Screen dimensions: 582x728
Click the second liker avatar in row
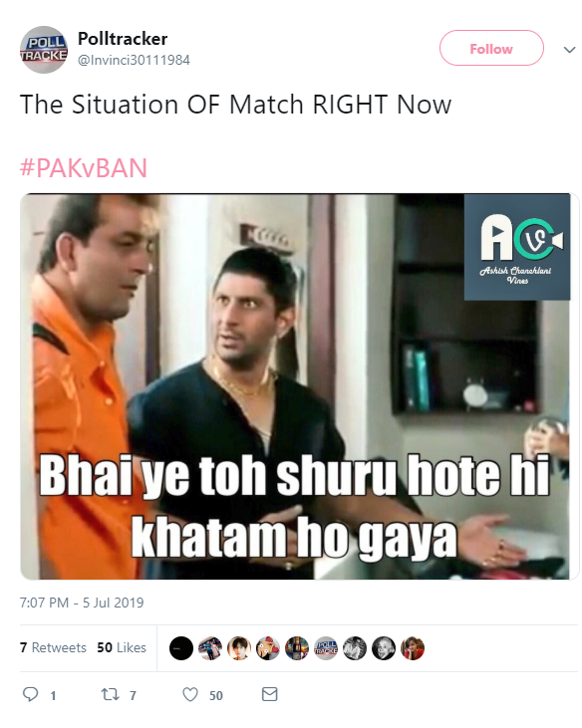pos(210,648)
